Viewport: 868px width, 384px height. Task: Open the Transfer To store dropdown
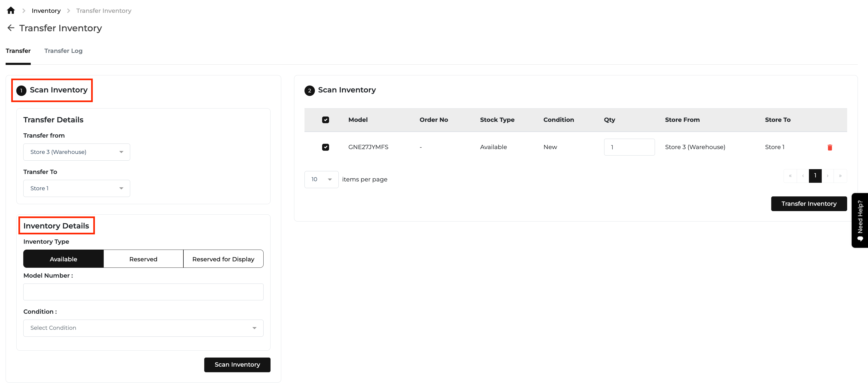click(76, 188)
